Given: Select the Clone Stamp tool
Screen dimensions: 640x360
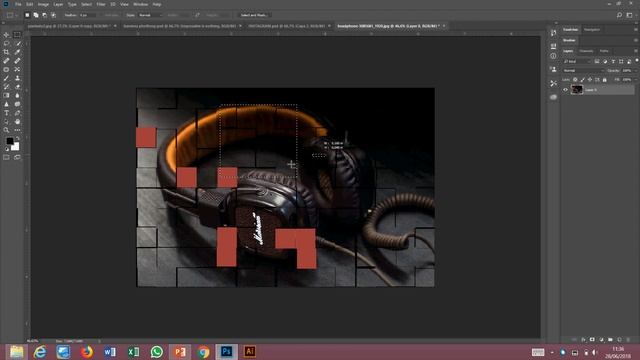Looking at the screenshot, I should click(17, 78).
